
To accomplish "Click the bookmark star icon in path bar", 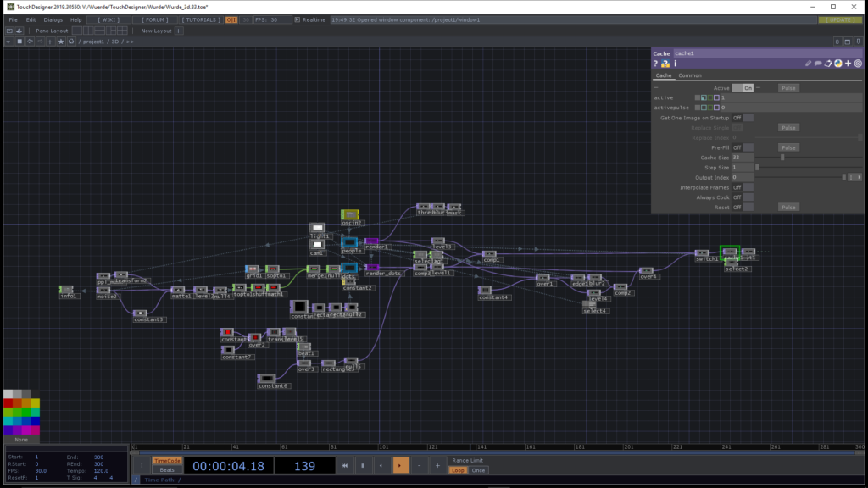I will [x=61, y=41].
